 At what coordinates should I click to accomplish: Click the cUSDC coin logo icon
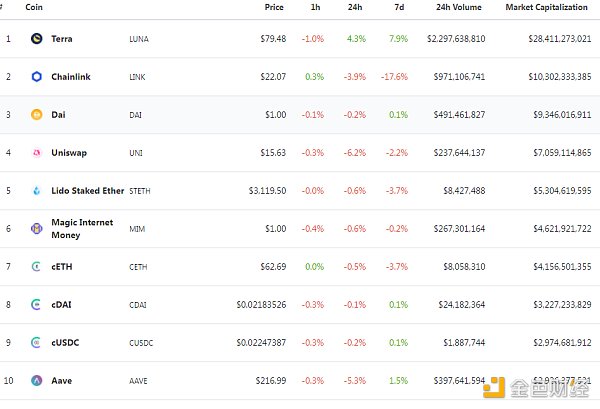coord(37,343)
